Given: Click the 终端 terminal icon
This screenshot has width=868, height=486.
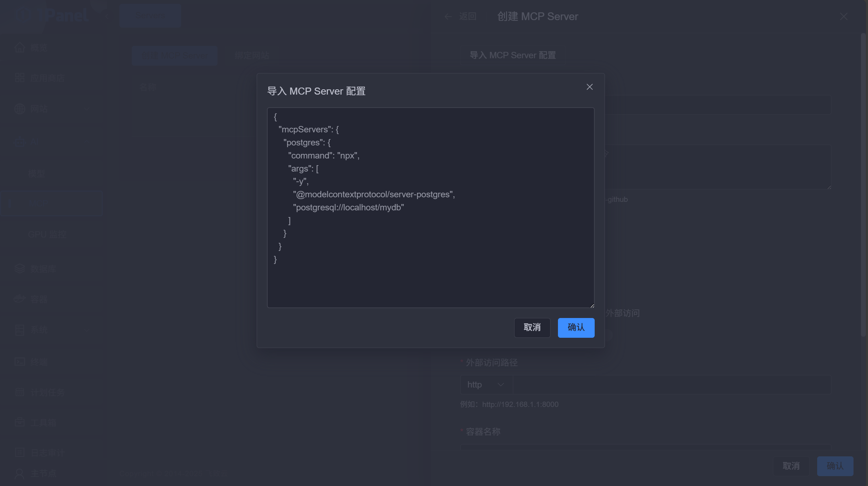Looking at the screenshot, I should click(20, 362).
